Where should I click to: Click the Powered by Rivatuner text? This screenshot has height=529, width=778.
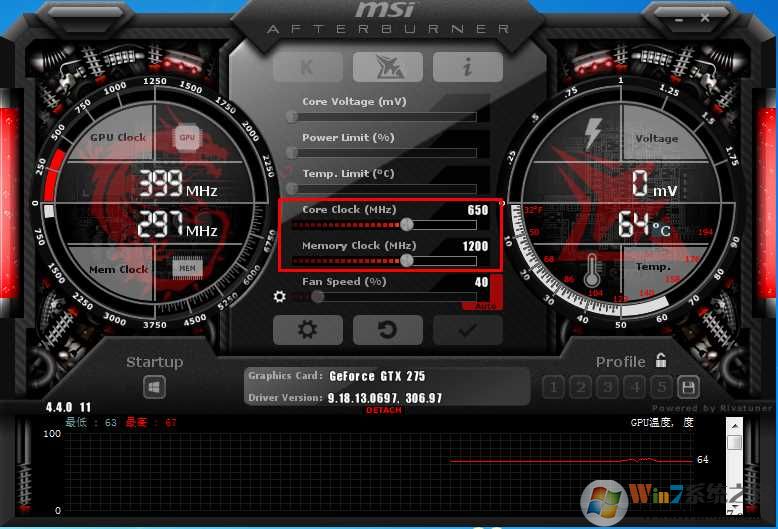pos(713,408)
